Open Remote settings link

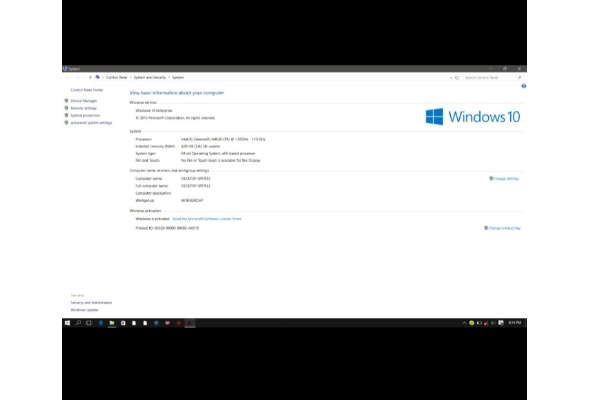coord(84,108)
